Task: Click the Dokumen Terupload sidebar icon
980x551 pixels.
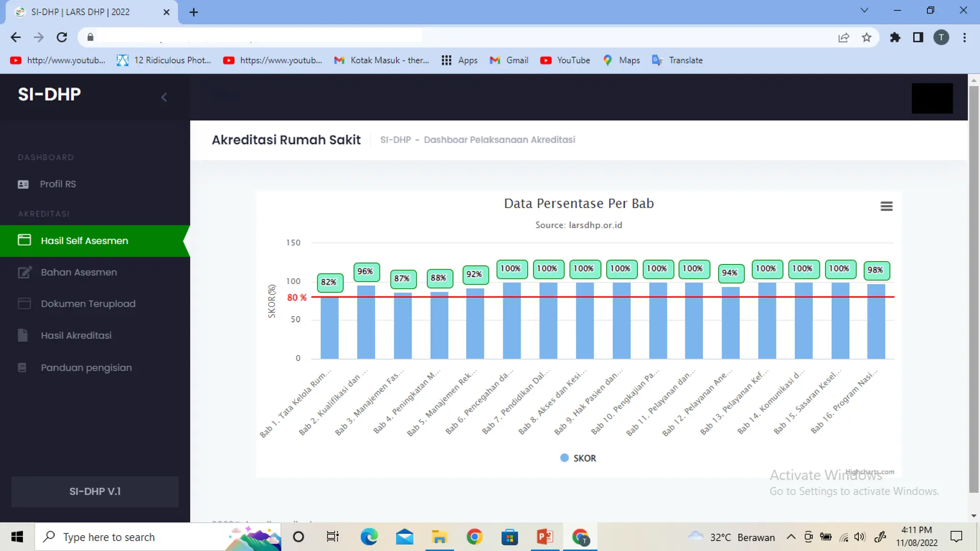Action: coord(24,304)
